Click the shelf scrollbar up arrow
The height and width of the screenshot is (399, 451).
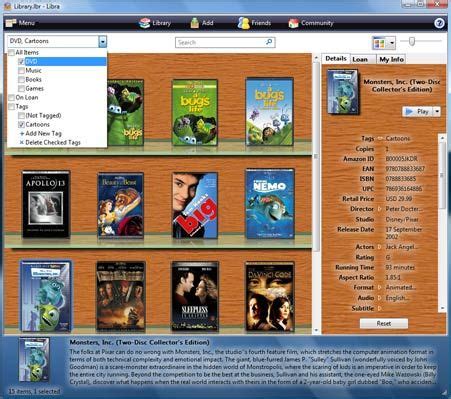[x=316, y=58]
